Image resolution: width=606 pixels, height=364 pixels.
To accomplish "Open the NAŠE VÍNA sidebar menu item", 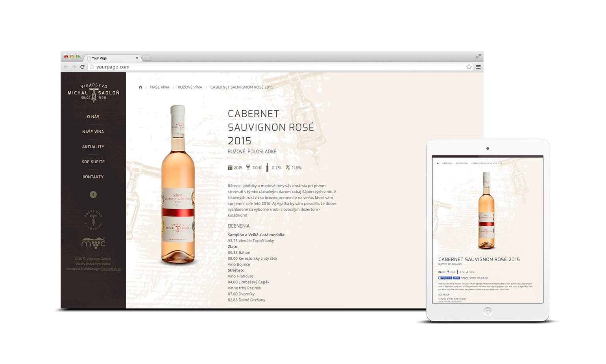I will (x=93, y=132).
